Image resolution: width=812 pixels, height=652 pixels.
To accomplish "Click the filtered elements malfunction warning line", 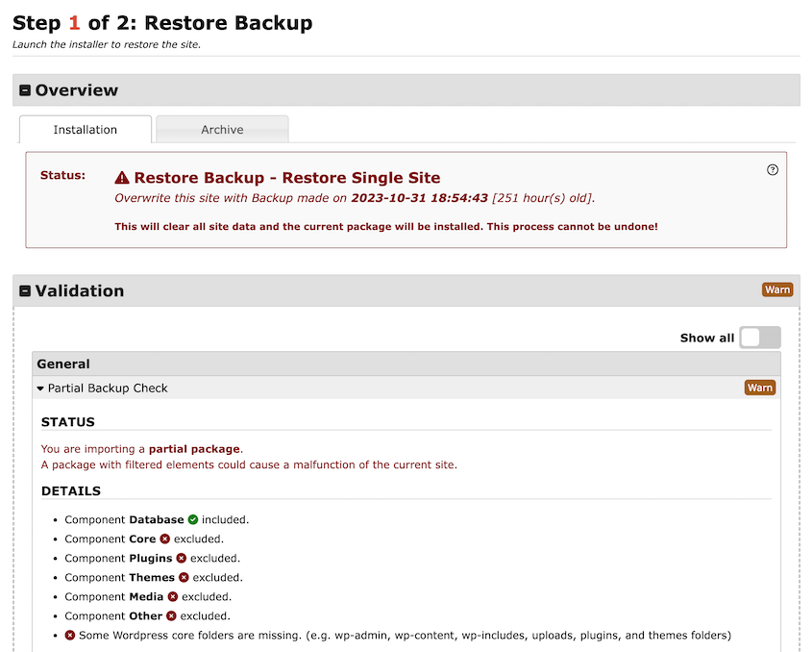I will [249, 464].
